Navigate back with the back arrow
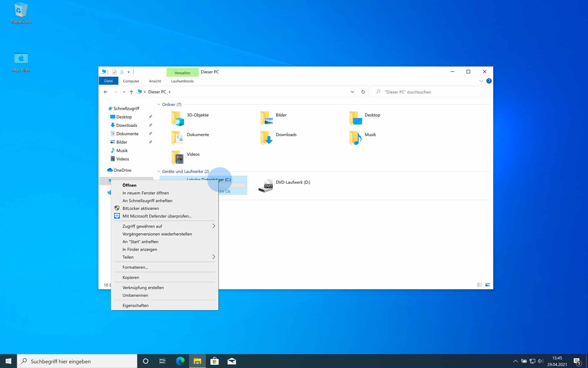The image size is (588, 368). click(106, 92)
